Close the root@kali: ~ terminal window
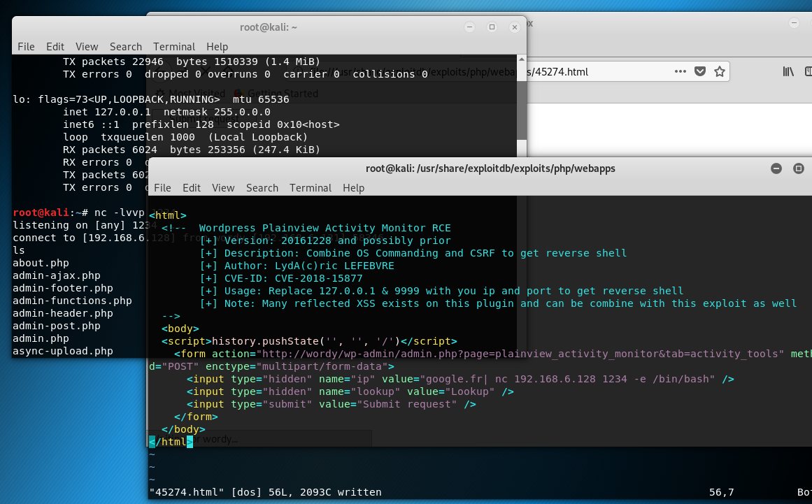The height and width of the screenshot is (504, 812). coord(514,27)
